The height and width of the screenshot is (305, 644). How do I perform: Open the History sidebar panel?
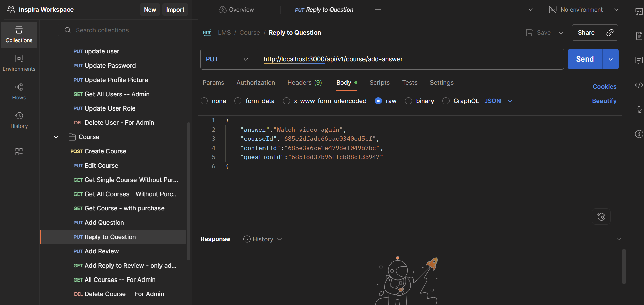[19, 120]
